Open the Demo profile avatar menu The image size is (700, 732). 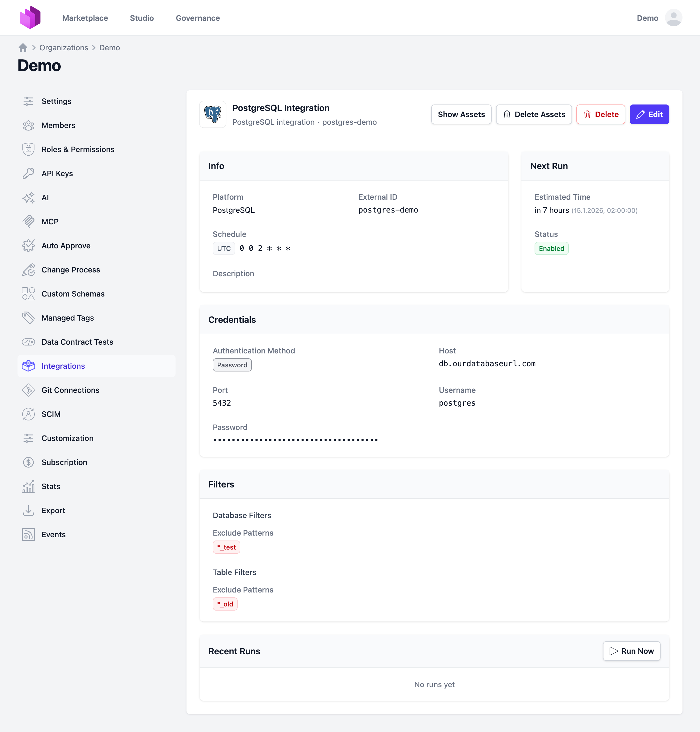(x=673, y=18)
